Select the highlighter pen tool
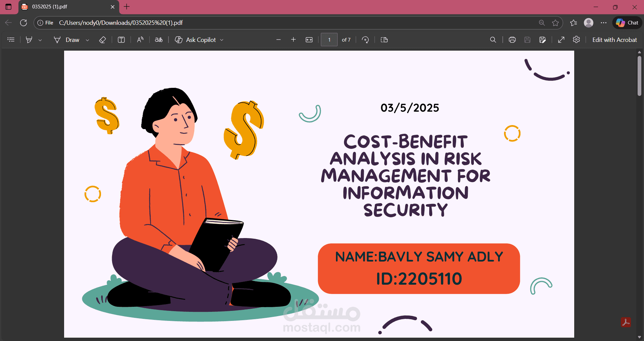Screen dimensions: 644x341 29,40
